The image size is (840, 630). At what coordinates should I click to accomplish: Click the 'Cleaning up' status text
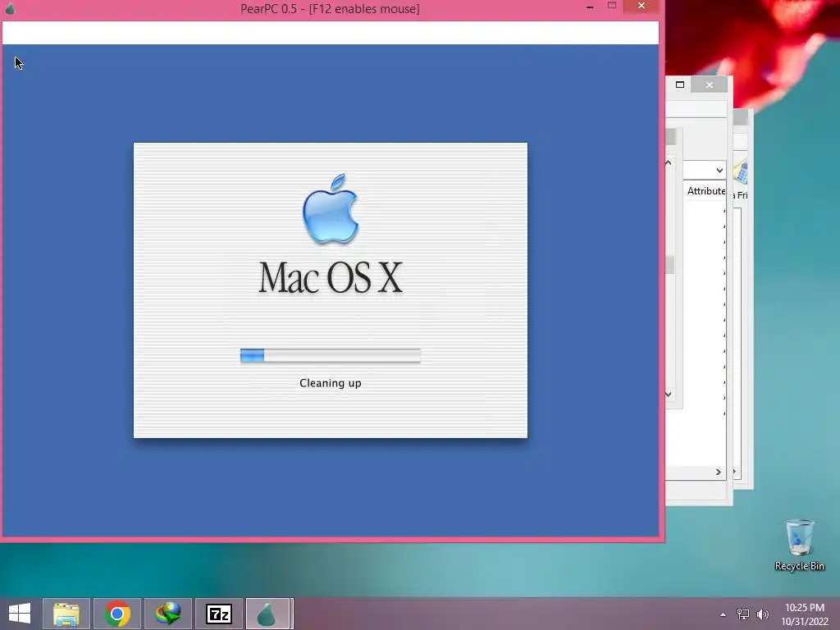coord(331,383)
